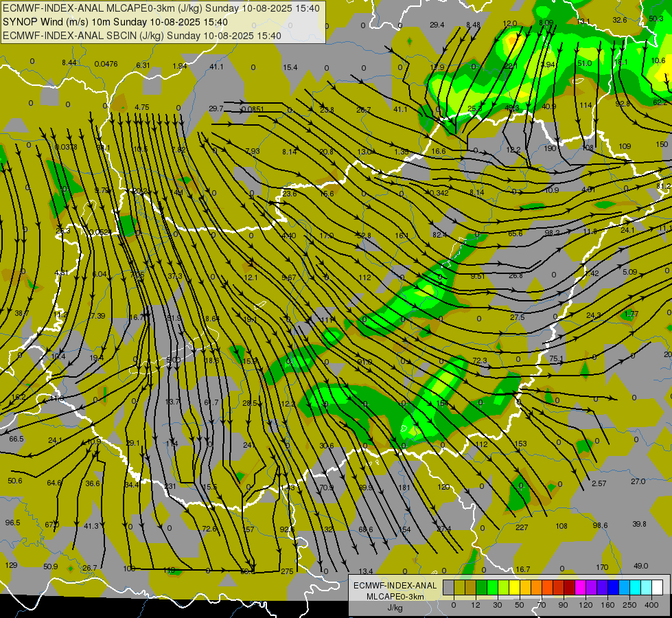
Task: Click the map value 41.3
Action: coord(91,526)
